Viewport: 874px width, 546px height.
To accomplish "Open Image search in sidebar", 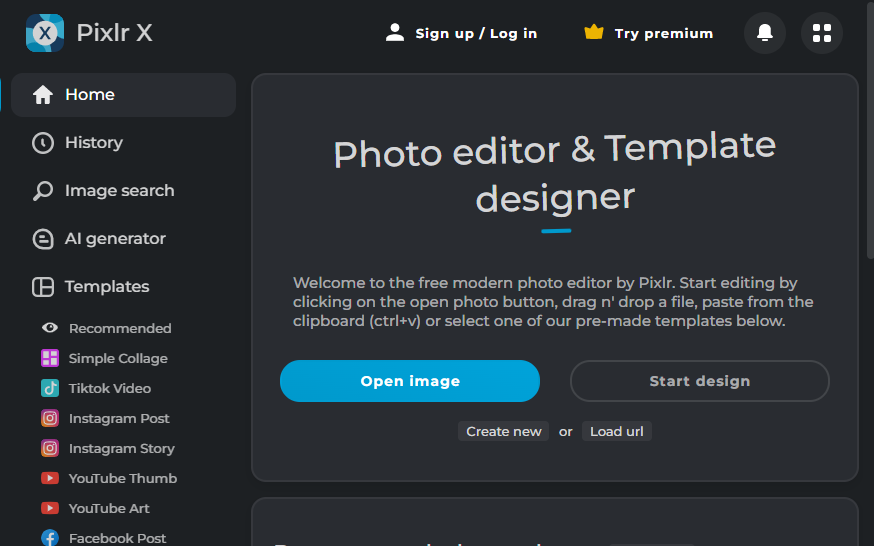I will pos(119,191).
